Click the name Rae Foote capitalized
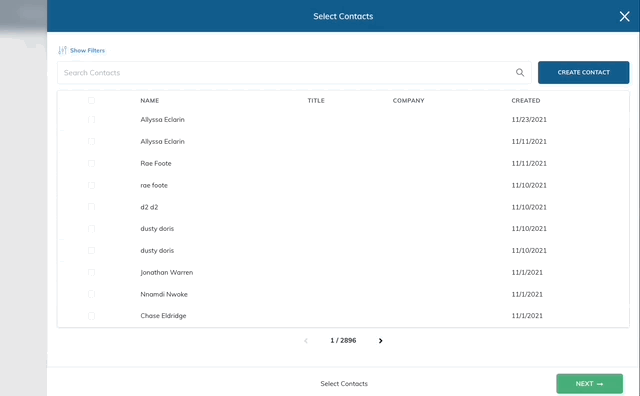The width and height of the screenshot is (640, 396). (x=156, y=163)
